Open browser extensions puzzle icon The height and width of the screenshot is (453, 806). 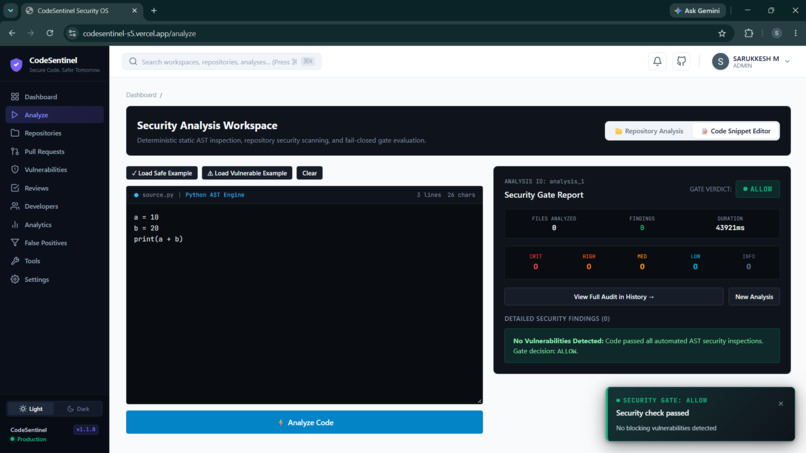(x=748, y=33)
